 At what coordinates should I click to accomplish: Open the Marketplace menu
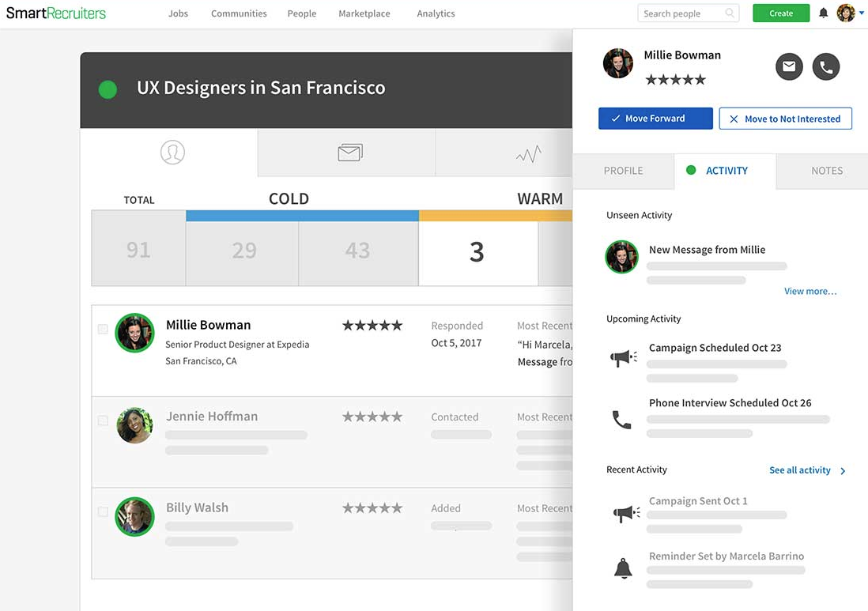[x=364, y=13]
